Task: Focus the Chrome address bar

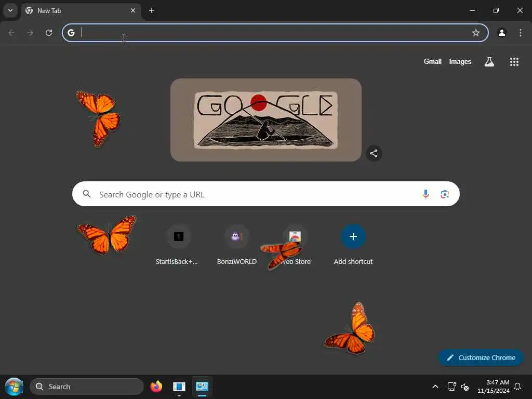Action: coord(275,33)
